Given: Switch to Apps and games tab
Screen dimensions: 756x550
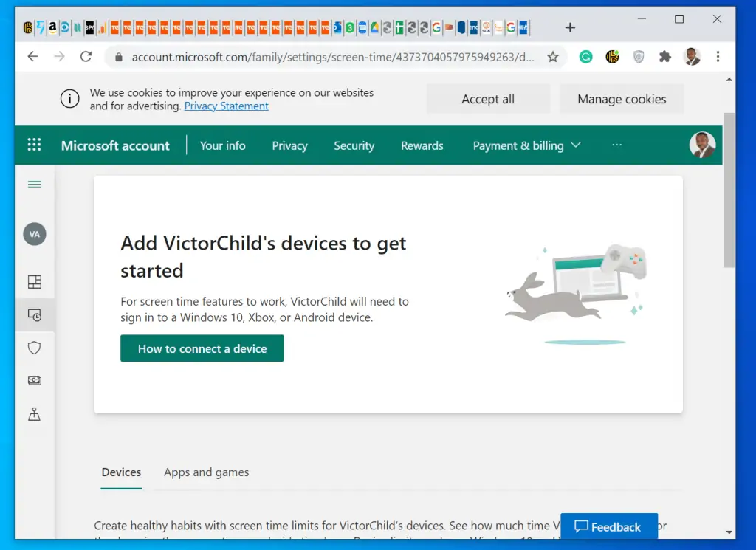Looking at the screenshot, I should pyautogui.click(x=206, y=472).
